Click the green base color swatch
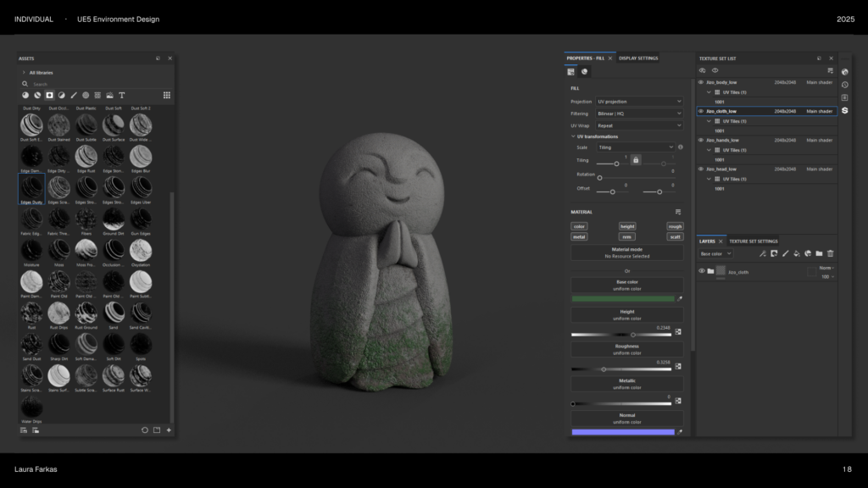 [x=622, y=299]
